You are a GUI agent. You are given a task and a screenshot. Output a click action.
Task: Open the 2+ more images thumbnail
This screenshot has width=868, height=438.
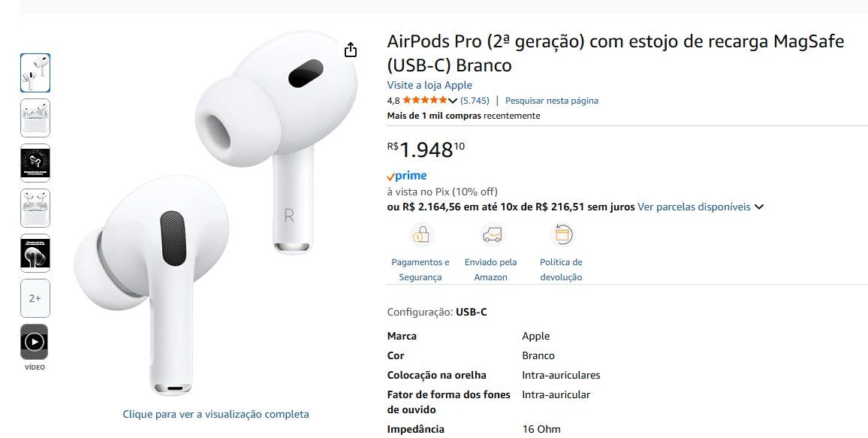click(x=35, y=298)
